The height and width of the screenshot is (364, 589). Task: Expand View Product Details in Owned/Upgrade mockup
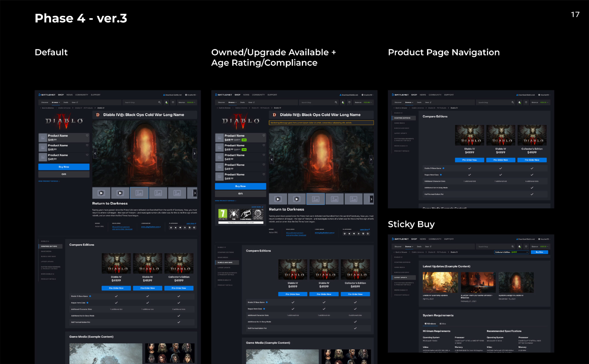coord(225,201)
